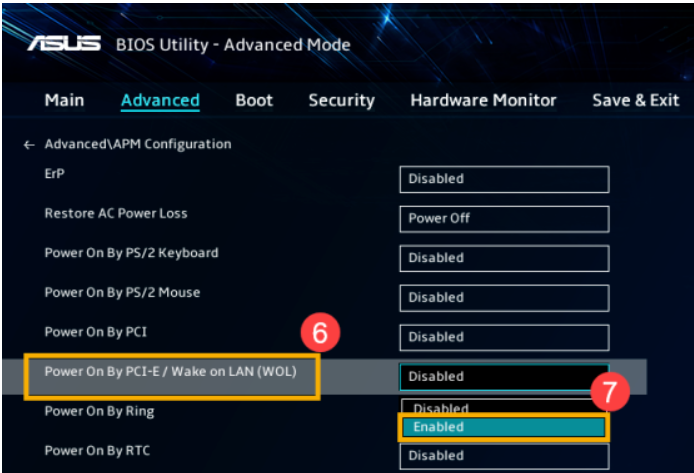Expand the Restore AC Power Loss dropdown
Screen dimensions: 694x473
pos(504,218)
